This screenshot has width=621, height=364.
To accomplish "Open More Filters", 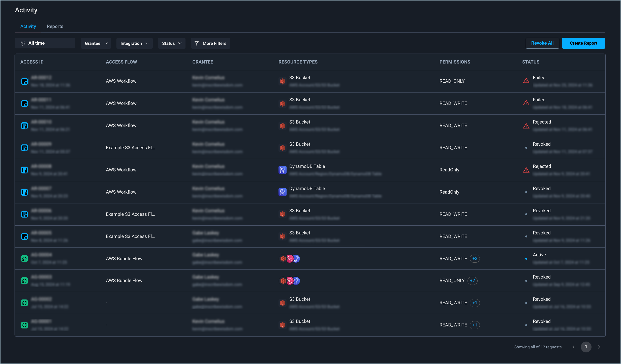I will pos(211,43).
